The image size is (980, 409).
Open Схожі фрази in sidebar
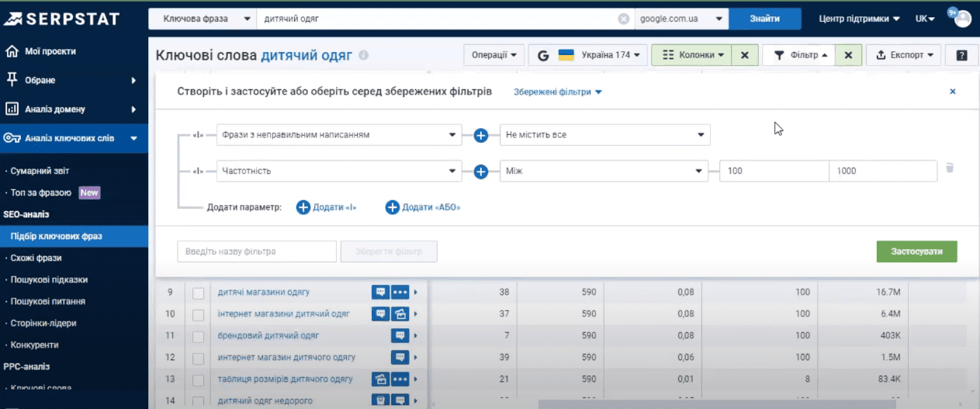(x=36, y=258)
